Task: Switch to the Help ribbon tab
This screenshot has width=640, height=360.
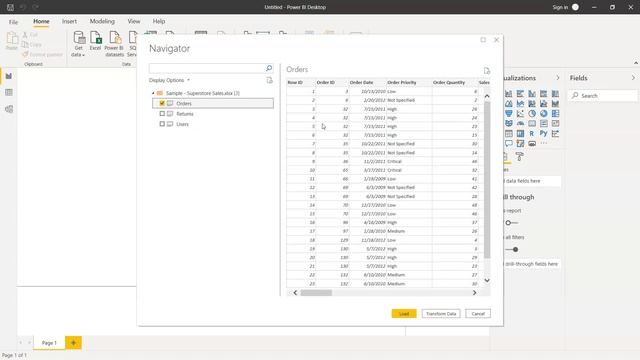Action: click(x=159, y=21)
